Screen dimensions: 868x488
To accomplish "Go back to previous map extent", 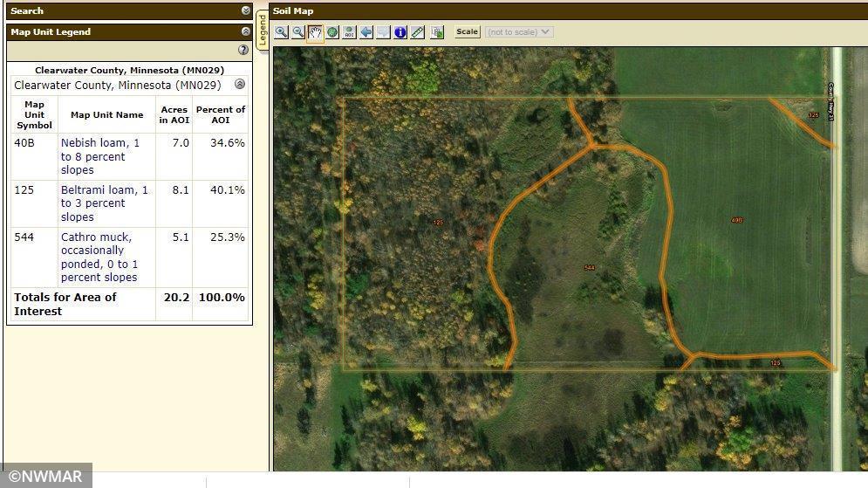I will [x=366, y=32].
